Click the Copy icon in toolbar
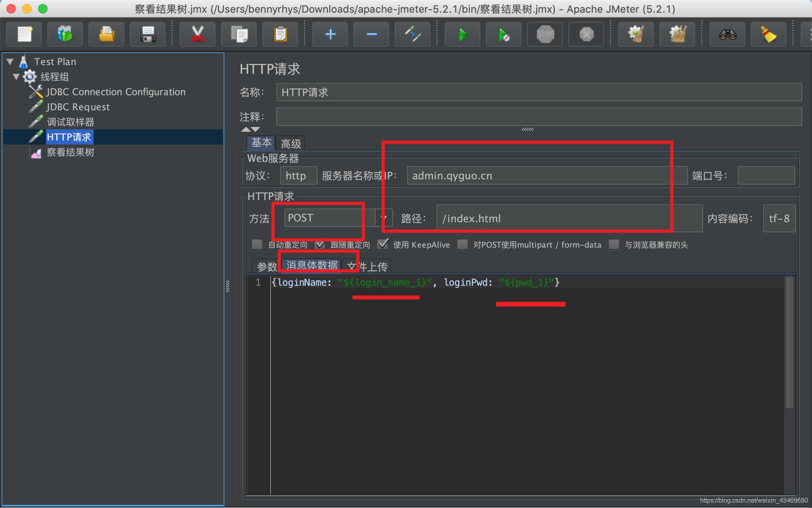The image size is (812, 508). click(x=239, y=34)
